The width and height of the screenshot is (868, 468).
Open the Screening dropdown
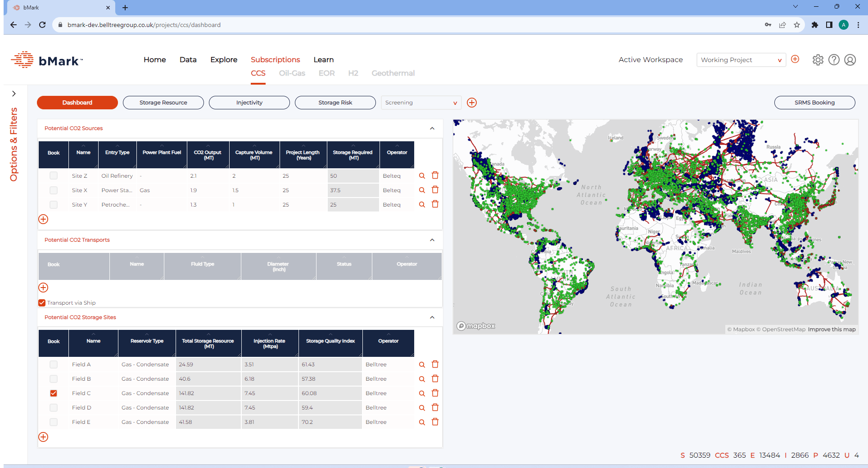coord(421,103)
